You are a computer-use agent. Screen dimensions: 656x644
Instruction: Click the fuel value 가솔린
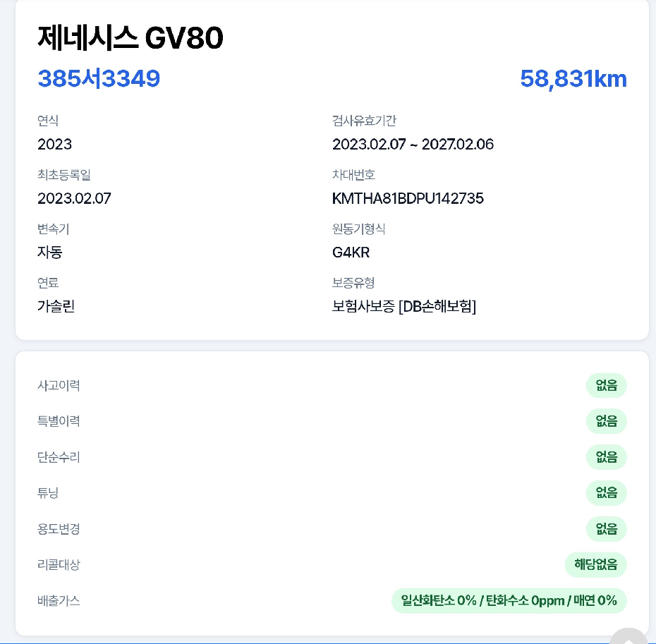point(56,306)
